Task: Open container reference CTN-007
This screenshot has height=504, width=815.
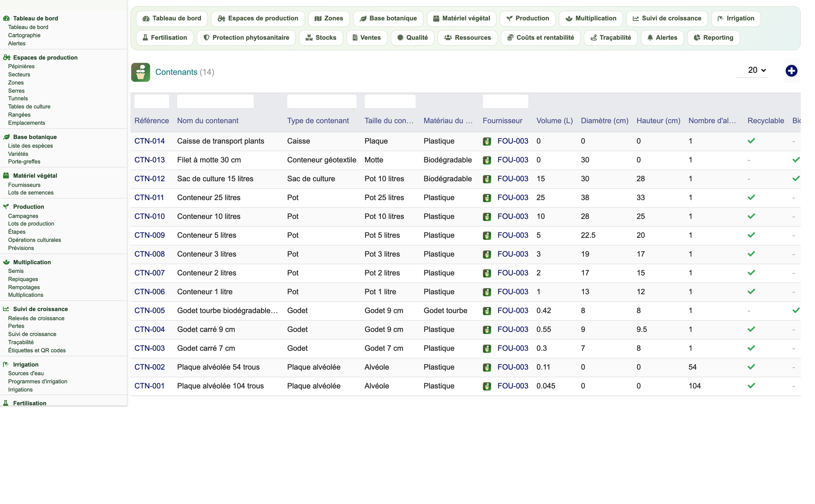Action: click(150, 273)
